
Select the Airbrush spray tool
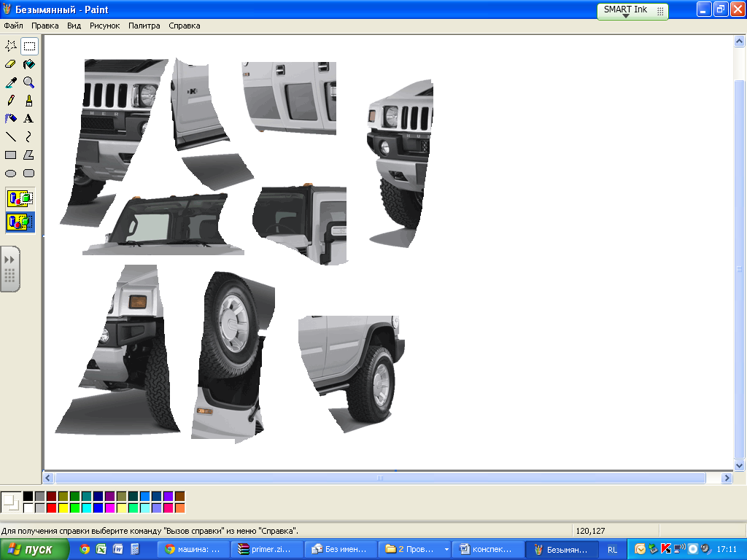(10, 119)
